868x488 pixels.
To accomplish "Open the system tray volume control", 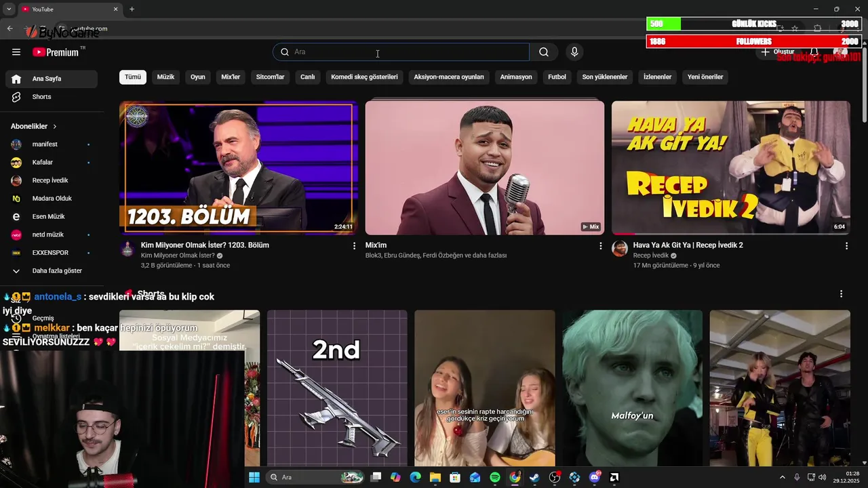I will click(x=823, y=477).
